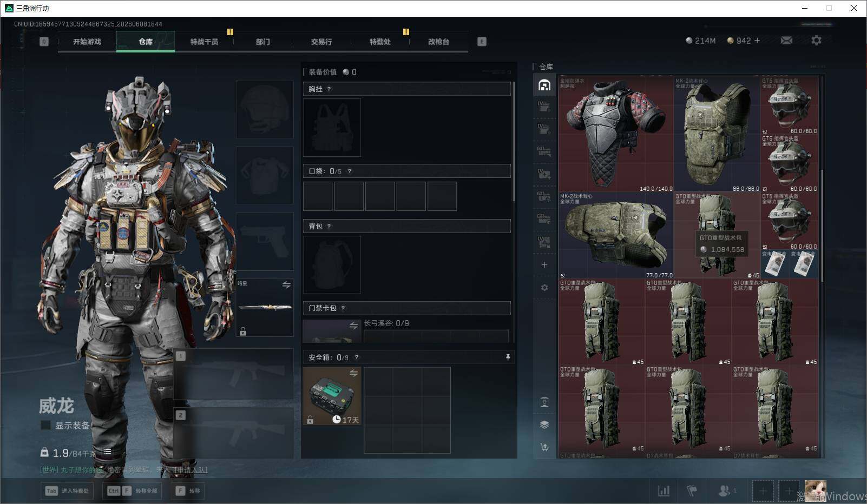Click the 214M currency balance
The height and width of the screenshot is (504, 867).
click(x=700, y=41)
